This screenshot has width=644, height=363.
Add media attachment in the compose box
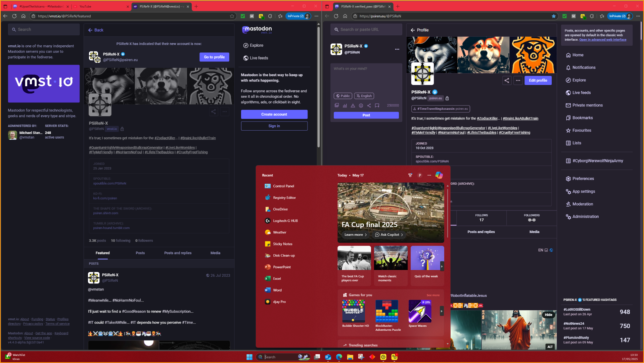(337, 105)
